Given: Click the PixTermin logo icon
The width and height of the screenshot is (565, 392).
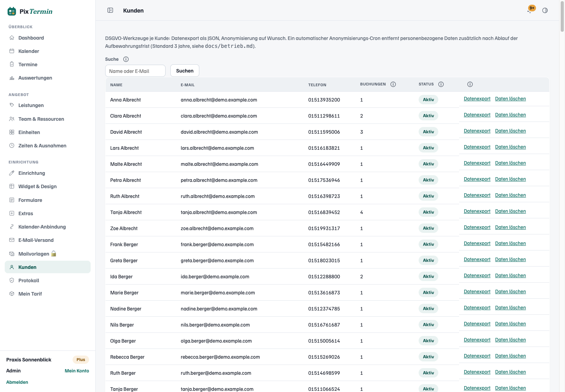Looking at the screenshot, I should 12,11.
